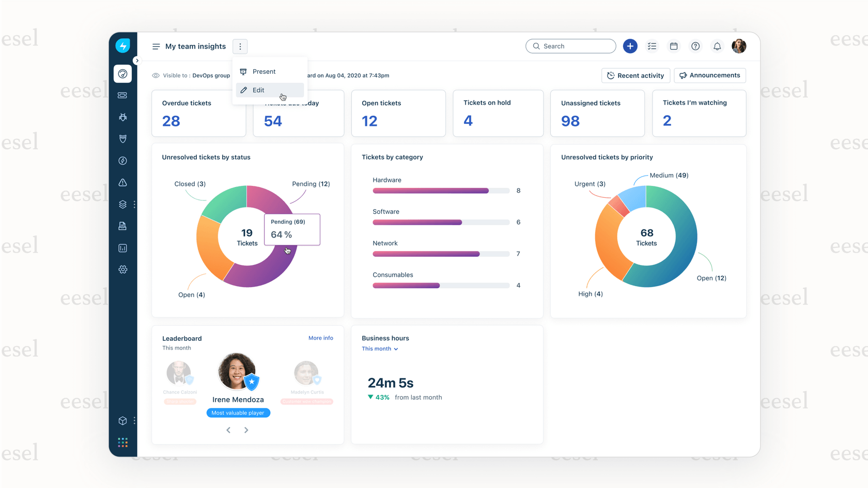Open the Business hours month selector

tap(380, 349)
